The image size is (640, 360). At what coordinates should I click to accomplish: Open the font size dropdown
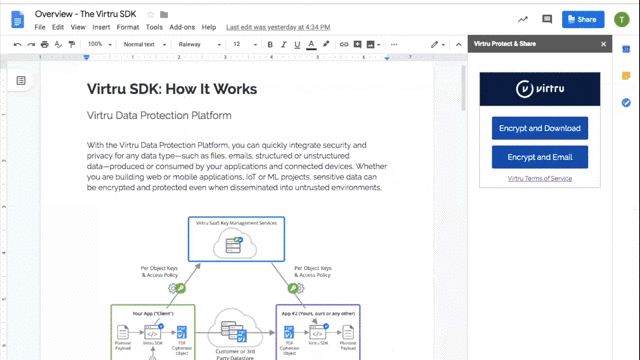pos(245,44)
